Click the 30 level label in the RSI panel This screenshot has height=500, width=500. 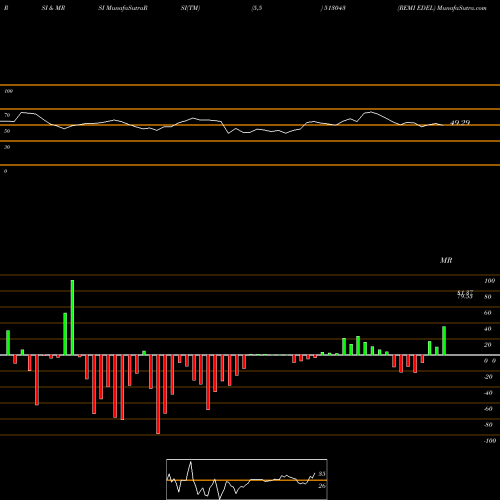7,147
